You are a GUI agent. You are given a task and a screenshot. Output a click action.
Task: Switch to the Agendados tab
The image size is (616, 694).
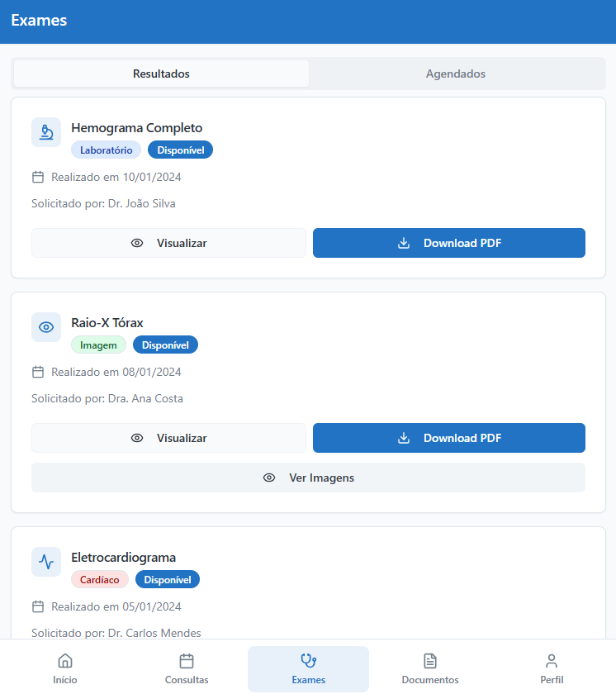[456, 74]
